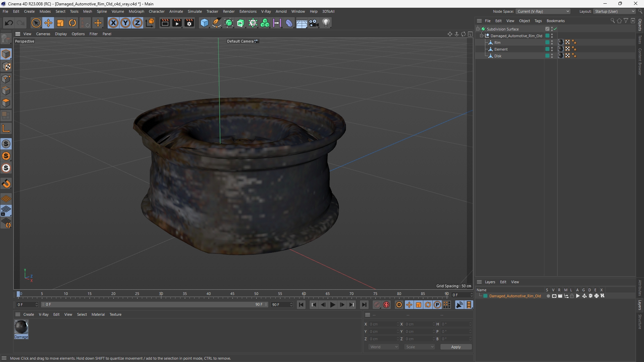Go to the start of animation

(301, 305)
